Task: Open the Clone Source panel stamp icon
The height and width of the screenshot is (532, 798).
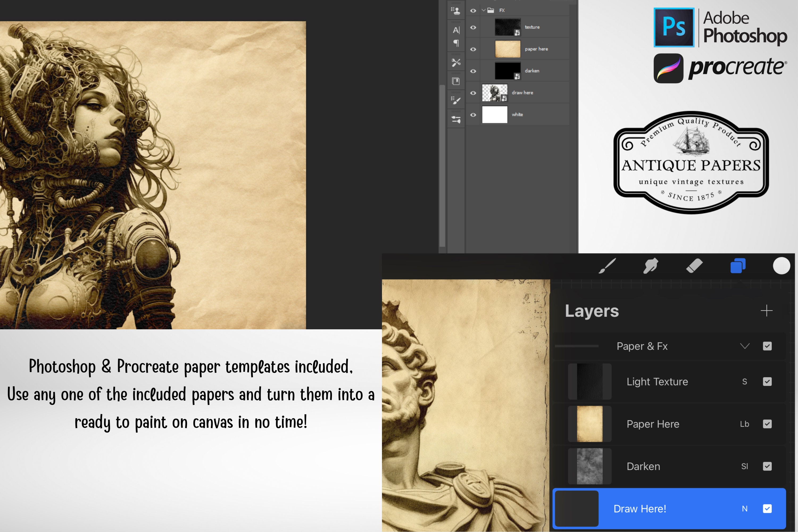Action: [456, 11]
